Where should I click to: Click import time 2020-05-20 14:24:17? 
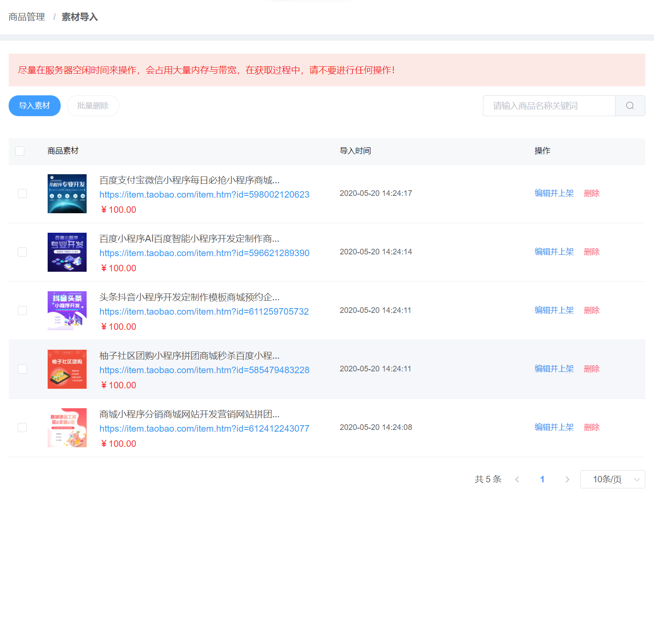pyautogui.click(x=376, y=193)
